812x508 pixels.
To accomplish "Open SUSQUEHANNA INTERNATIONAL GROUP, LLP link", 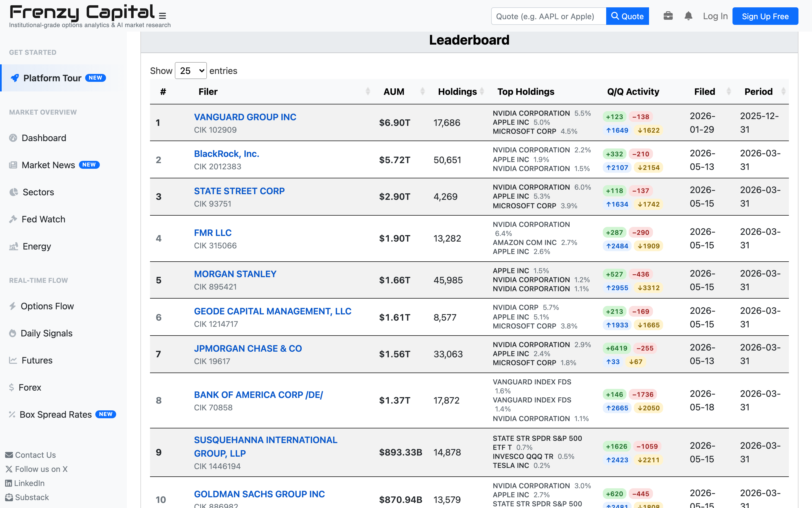I will coord(265,446).
